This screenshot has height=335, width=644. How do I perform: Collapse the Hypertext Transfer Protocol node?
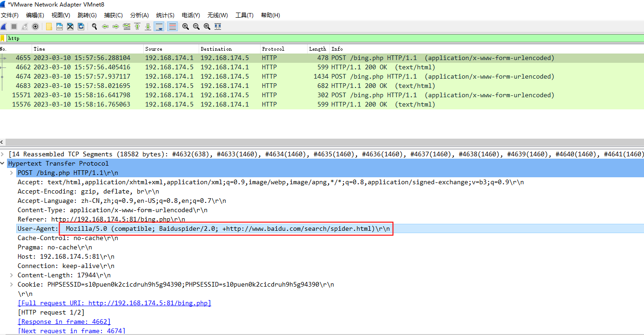pos(3,163)
